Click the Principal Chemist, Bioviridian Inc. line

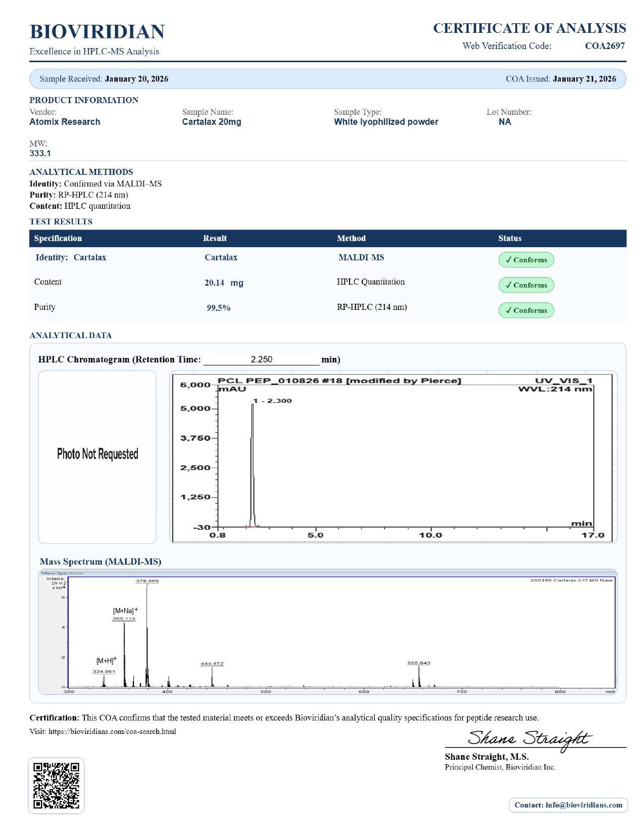click(x=500, y=767)
